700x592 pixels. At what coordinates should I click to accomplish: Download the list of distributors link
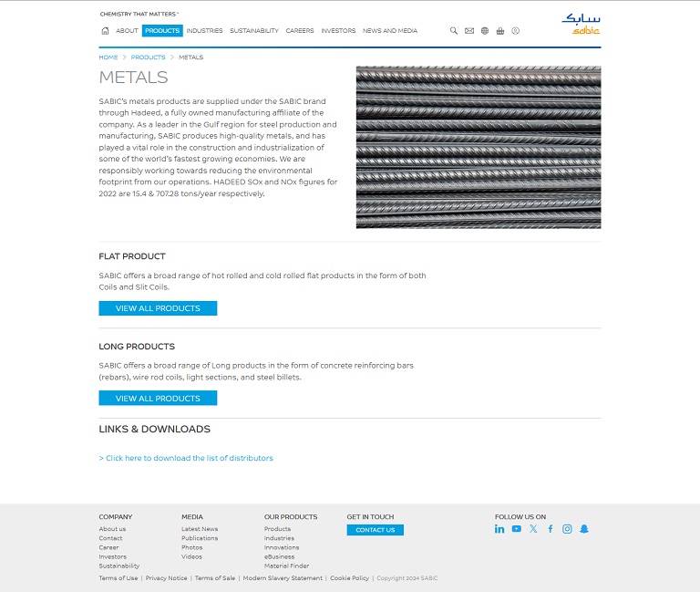coord(186,458)
